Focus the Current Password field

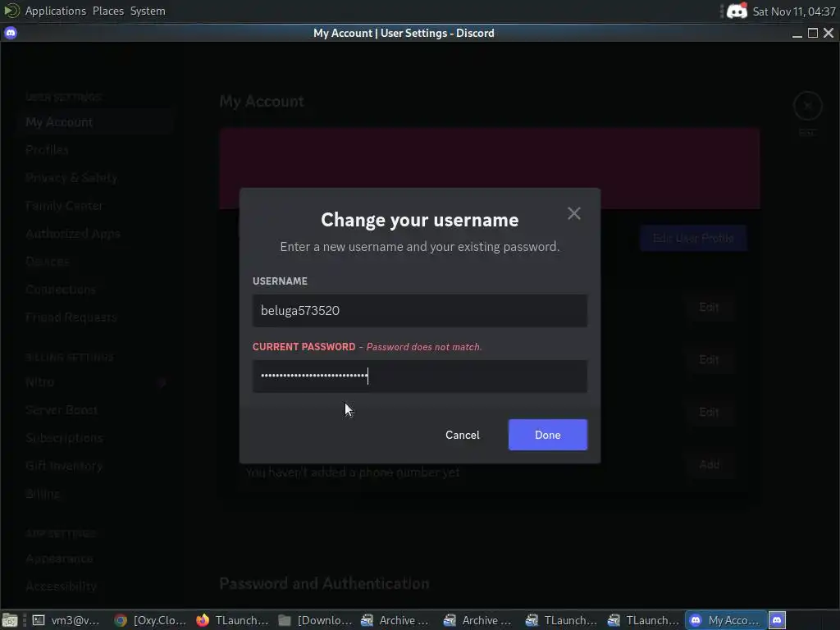tap(419, 376)
